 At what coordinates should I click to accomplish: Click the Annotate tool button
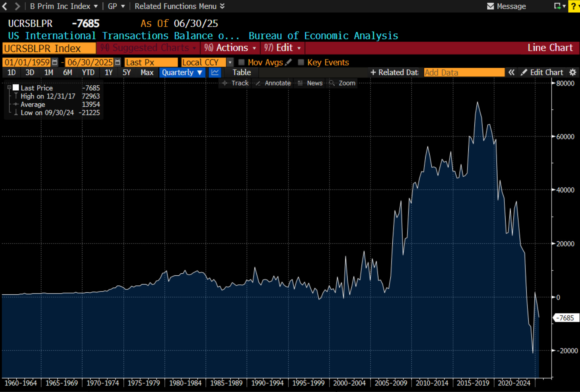[273, 83]
